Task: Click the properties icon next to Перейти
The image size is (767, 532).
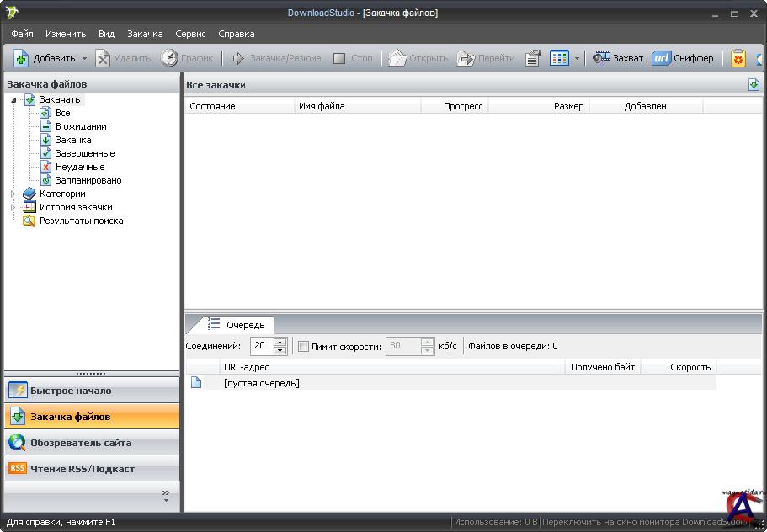Action: [x=533, y=58]
